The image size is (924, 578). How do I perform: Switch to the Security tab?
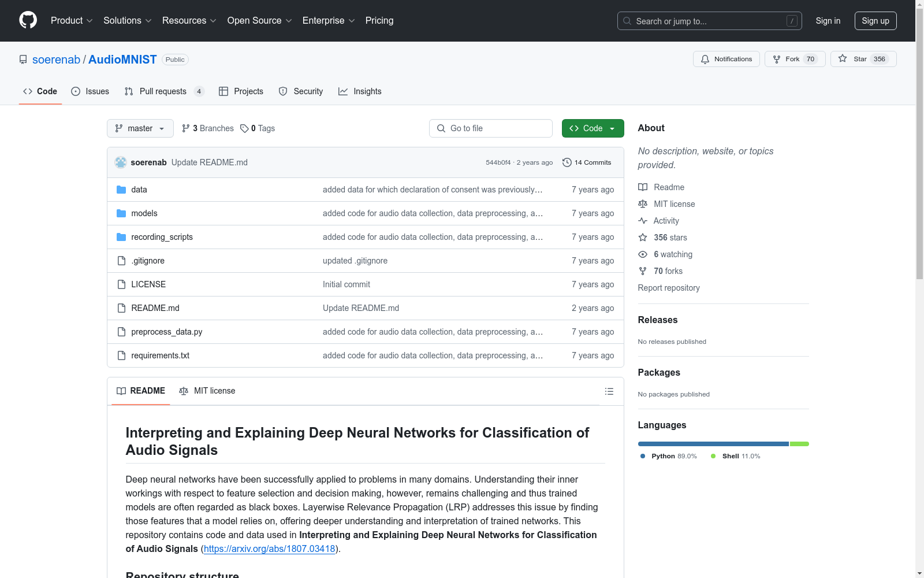[301, 91]
